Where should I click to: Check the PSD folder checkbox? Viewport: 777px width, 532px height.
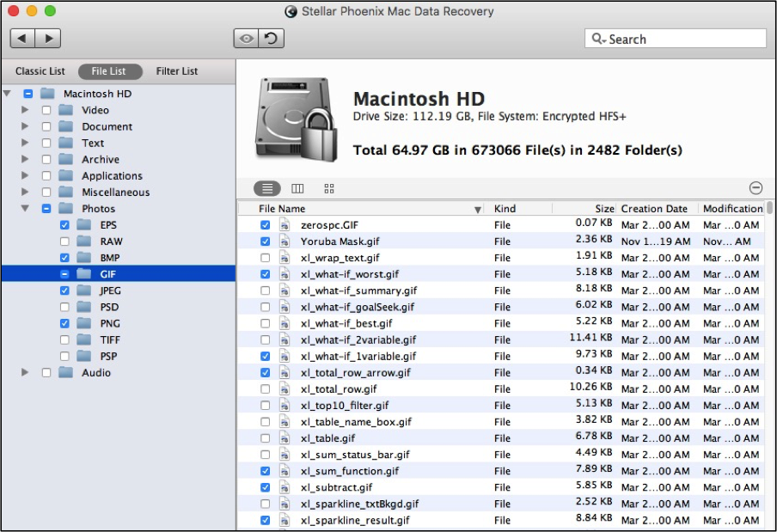coord(64,307)
